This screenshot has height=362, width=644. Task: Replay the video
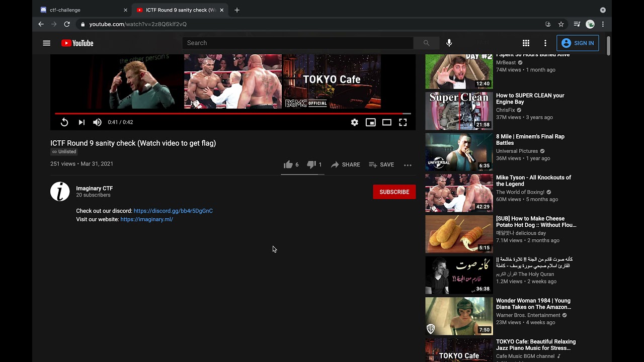point(64,122)
